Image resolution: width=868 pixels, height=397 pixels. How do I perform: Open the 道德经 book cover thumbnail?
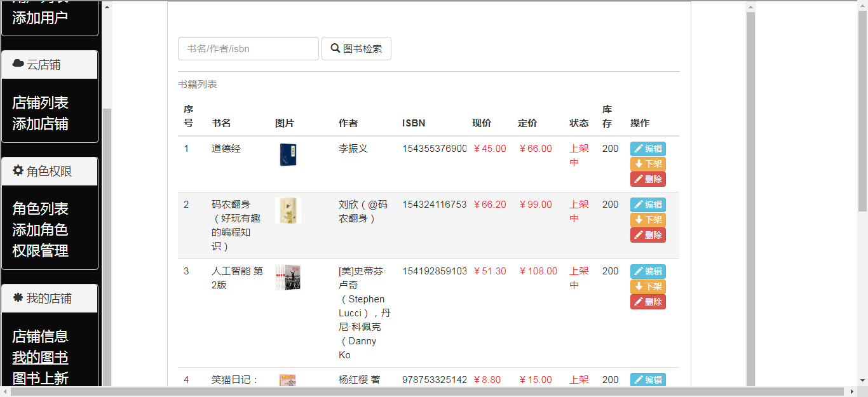288,155
